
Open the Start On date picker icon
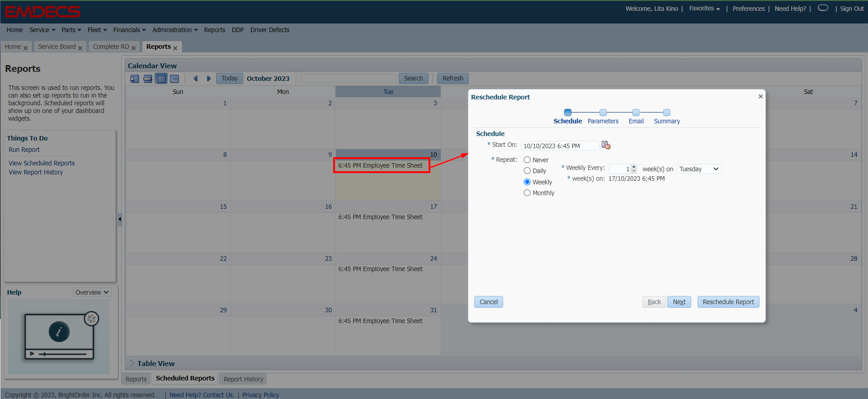point(606,145)
